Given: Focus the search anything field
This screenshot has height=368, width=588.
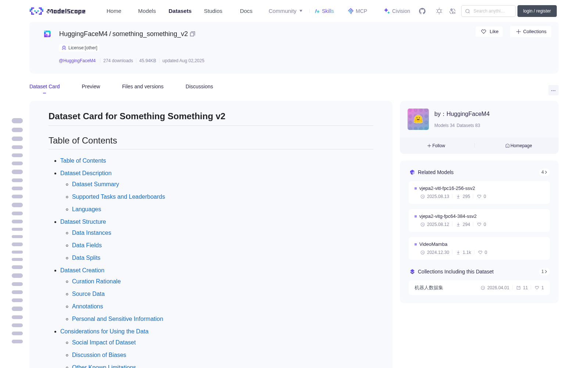Looking at the screenshot, I should [488, 11].
